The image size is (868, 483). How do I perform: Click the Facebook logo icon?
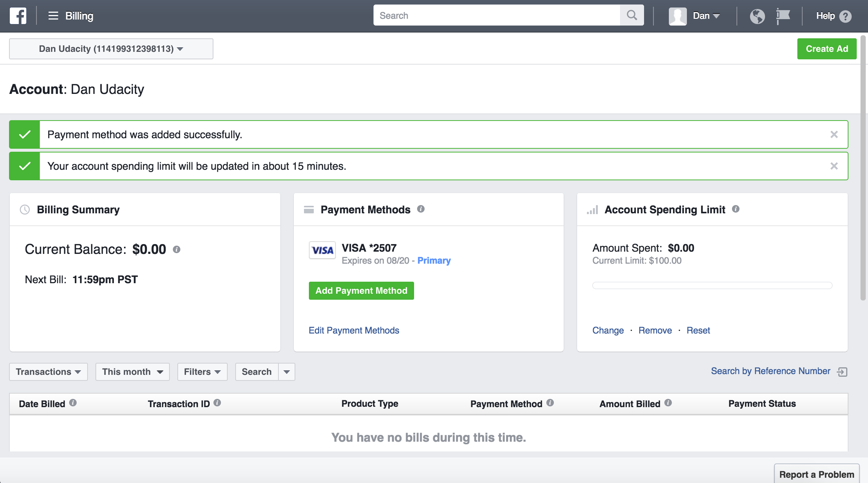click(18, 16)
